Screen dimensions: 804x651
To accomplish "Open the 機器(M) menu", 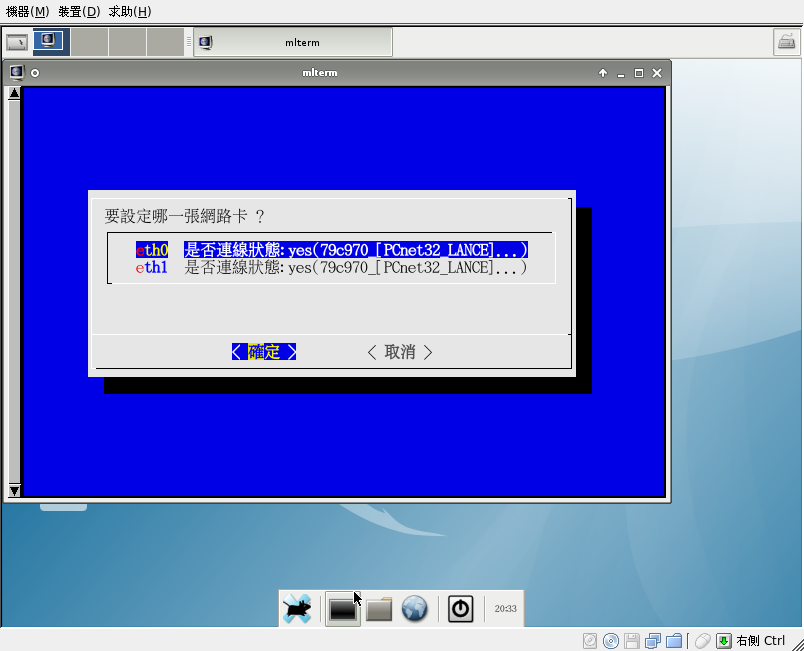I will pos(27,11).
